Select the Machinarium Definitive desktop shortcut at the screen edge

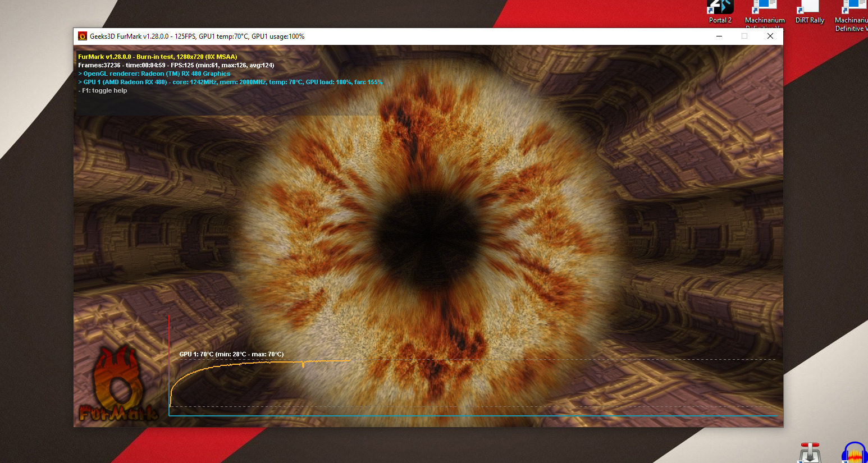[852, 16]
